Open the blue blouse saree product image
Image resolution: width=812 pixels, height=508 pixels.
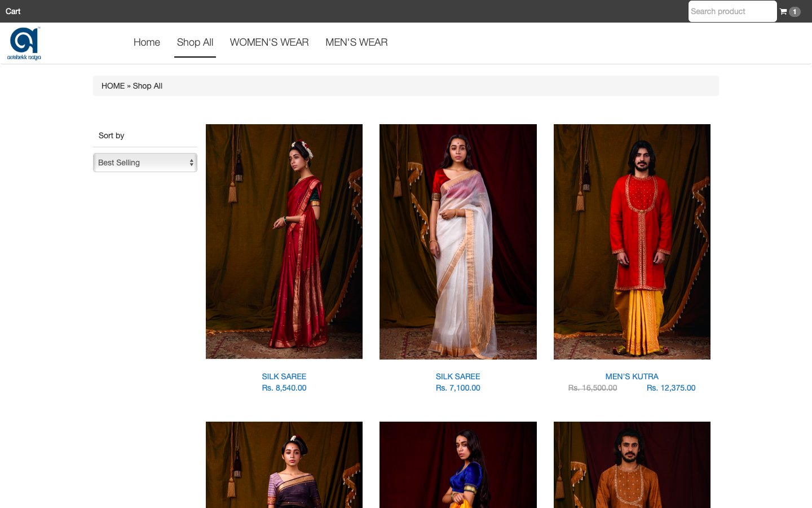point(458,465)
